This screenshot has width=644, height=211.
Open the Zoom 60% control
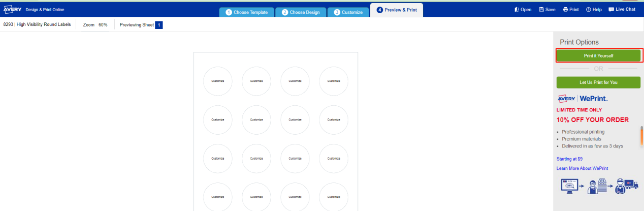tap(95, 25)
